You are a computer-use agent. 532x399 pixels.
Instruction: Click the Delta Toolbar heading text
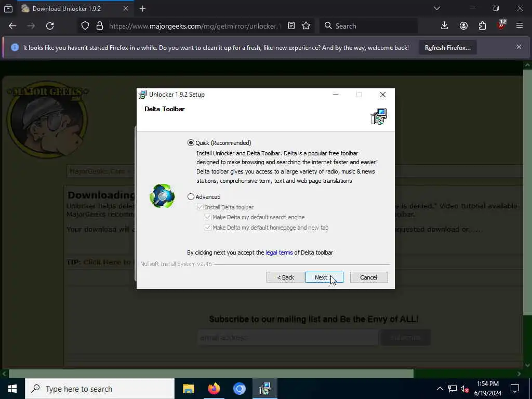tap(165, 109)
